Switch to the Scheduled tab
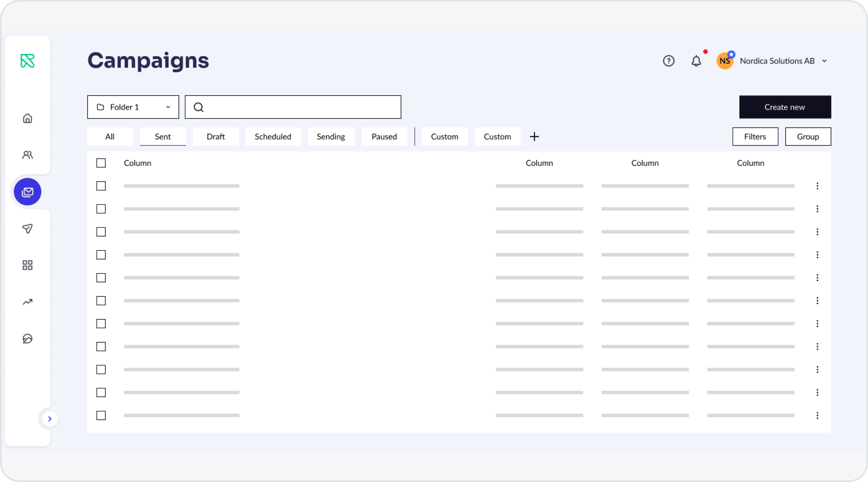 pyautogui.click(x=273, y=137)
